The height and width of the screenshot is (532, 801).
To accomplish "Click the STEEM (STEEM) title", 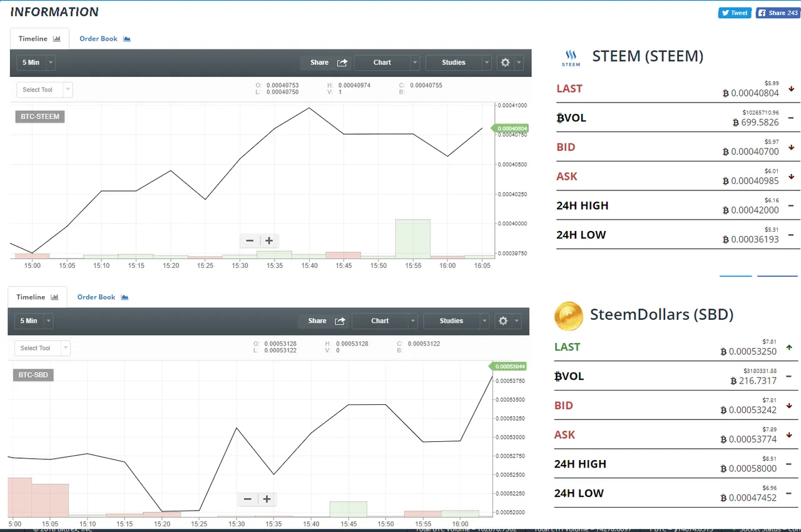I will [648, 56].
